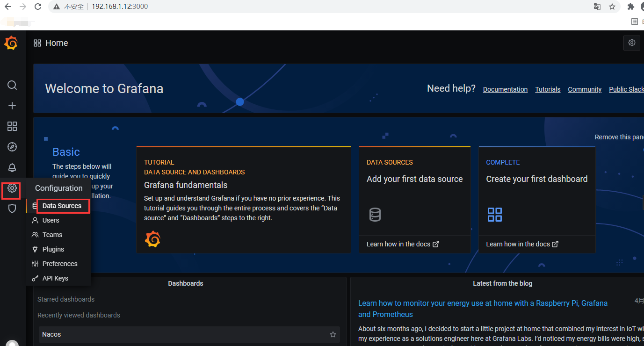Toggle the browser translate icon
Image resolution: width=644 pixels, height=346 pixels.
pos(596,7)
